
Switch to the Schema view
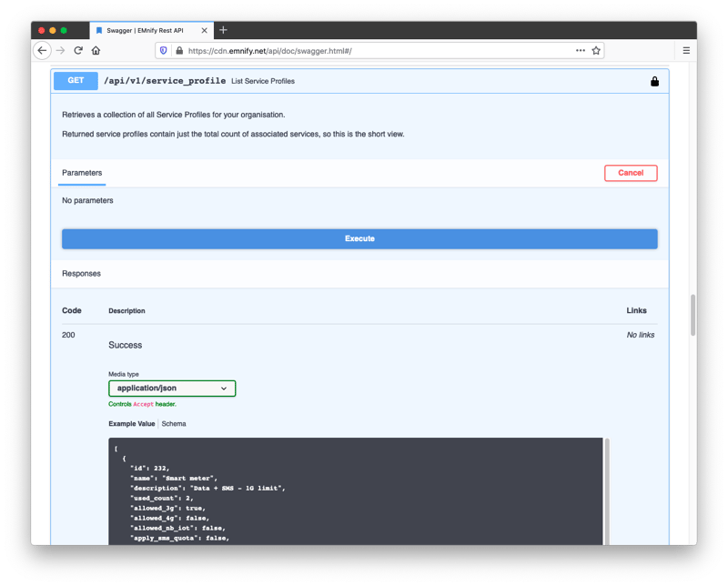click(x=174, y=424)
